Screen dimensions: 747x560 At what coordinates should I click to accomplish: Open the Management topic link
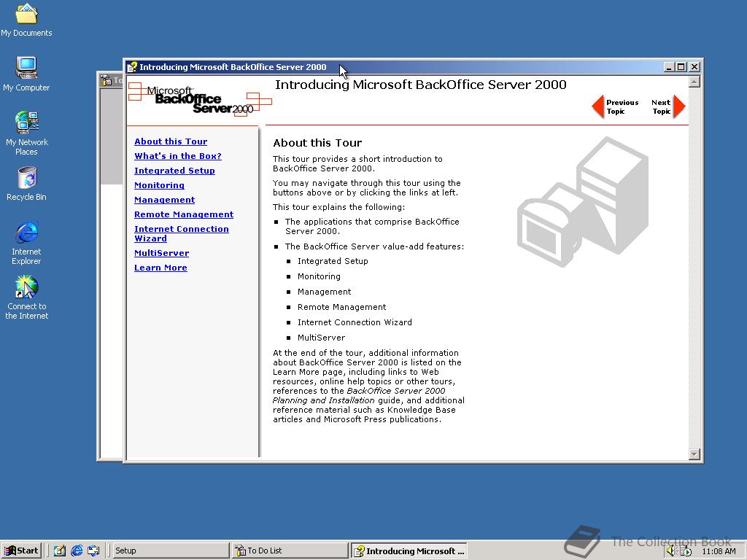tap(164, 200)
